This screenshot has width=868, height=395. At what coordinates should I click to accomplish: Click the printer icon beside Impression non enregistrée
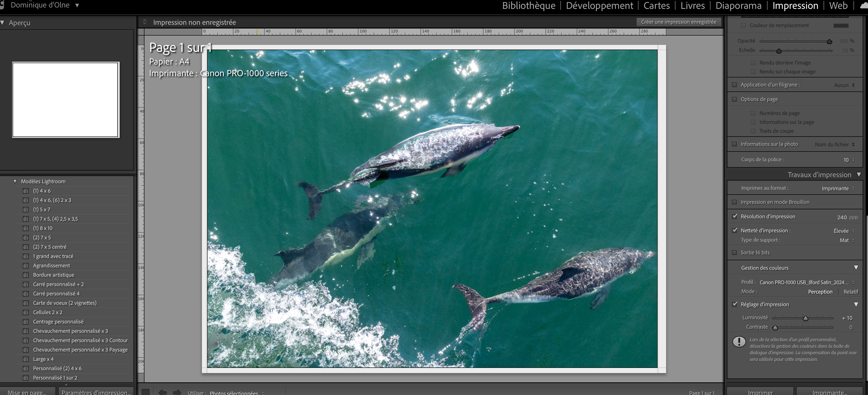(145, 22)
